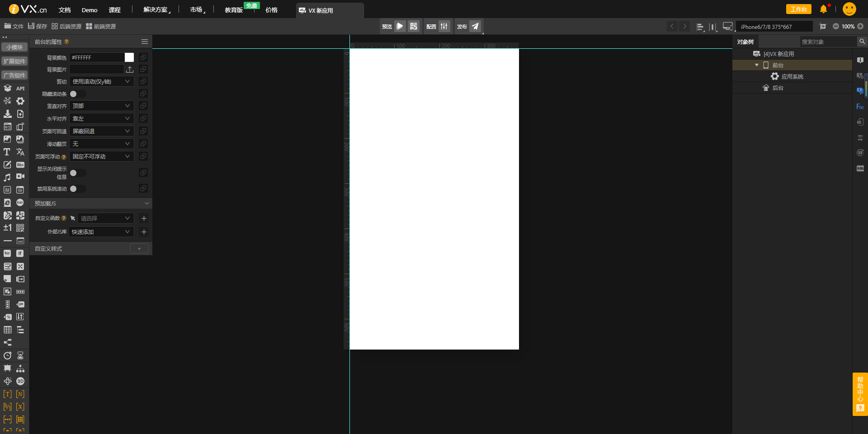Click the publish paper-plane icon

[475, 26]
